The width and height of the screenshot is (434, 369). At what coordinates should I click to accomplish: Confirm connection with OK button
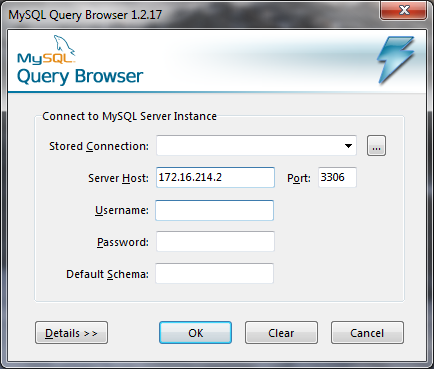point(195,333)
